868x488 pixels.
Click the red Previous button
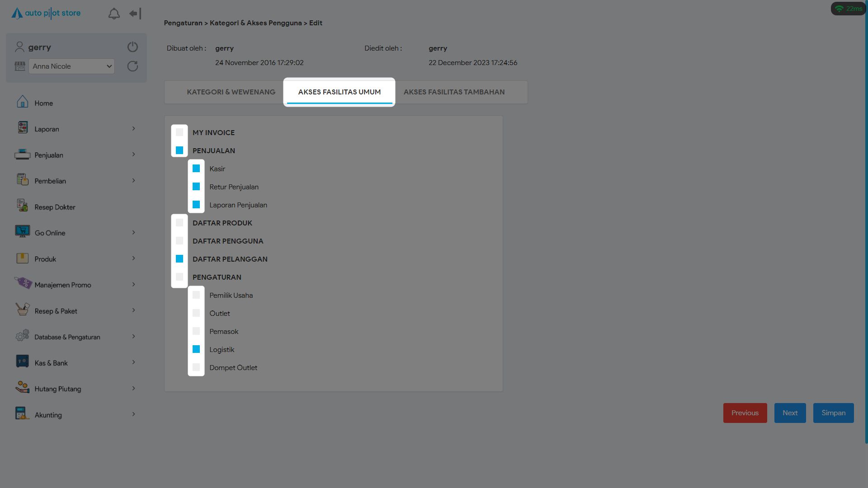[745, 413]
